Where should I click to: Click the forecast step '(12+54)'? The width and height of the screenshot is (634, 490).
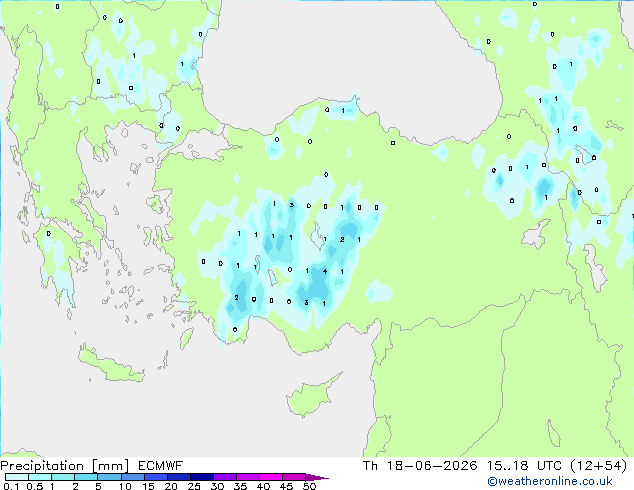[598, 466]
